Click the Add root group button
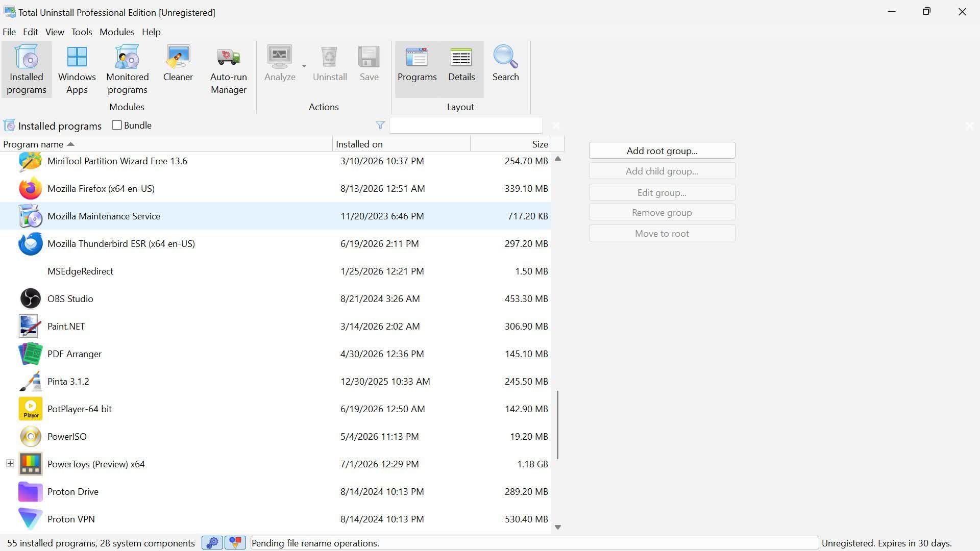 (x=662, y=151)
